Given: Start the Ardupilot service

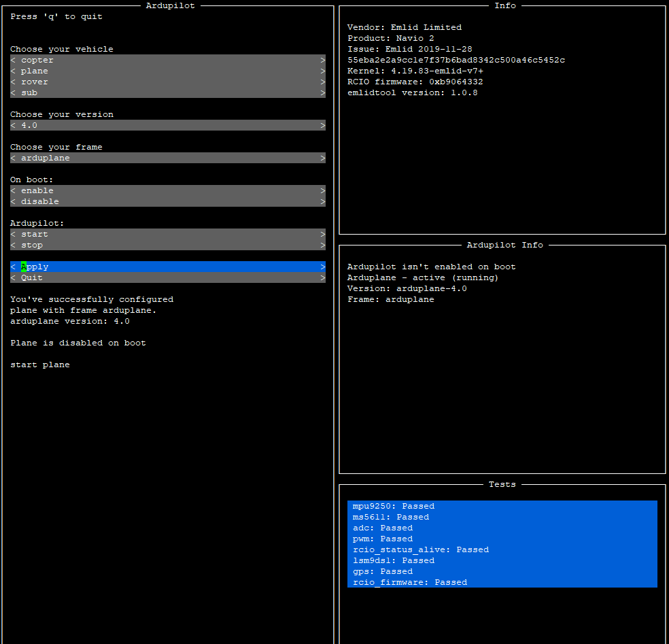Looking at the screenshot, I should pos(168,235).
